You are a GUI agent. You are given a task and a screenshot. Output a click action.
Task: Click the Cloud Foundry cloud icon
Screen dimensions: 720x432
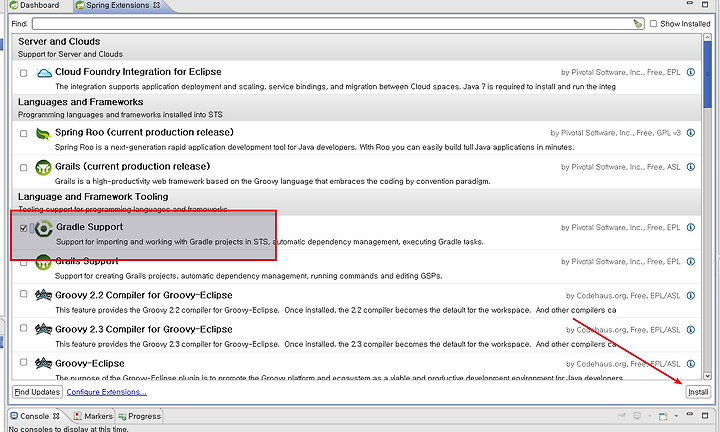pos(44,73)
